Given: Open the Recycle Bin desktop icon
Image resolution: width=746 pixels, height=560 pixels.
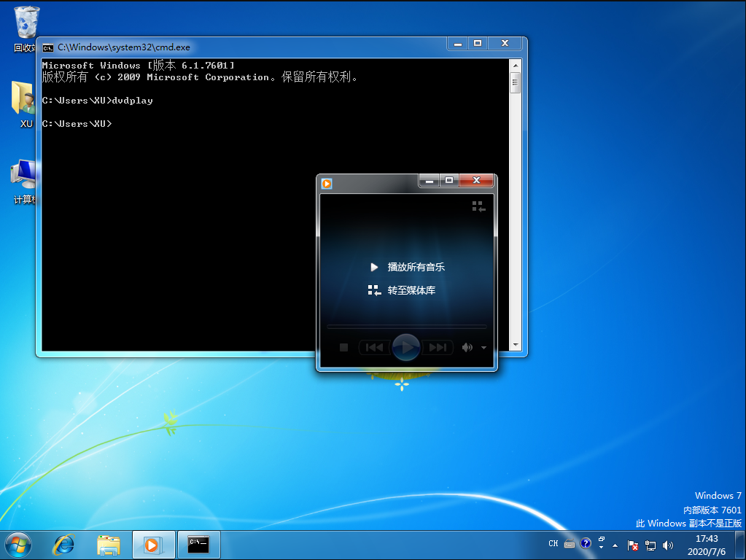Looking at the screenshot, I should pyautogui.click(x=24, y=20).
